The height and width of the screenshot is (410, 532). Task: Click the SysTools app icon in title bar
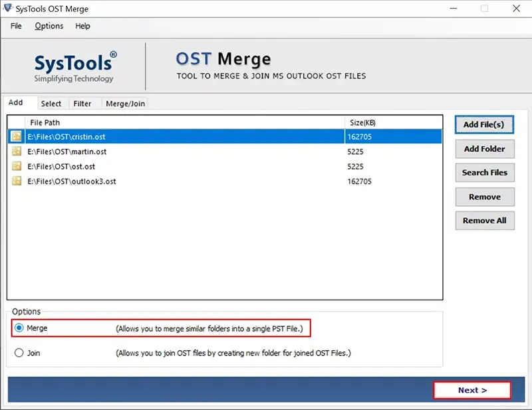click(x=7, y=8)
